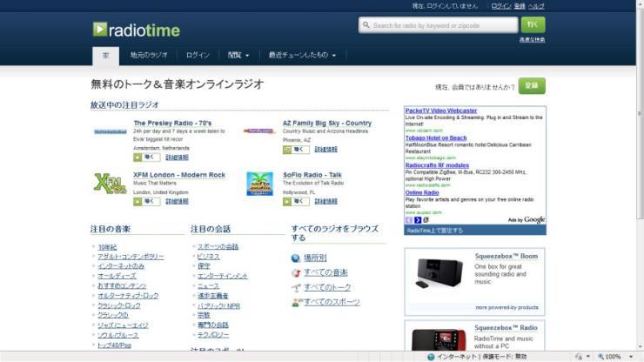Open the XFM London - Modern Rock link
Viewport: 644px width, 362px height.
coord(178,175)
